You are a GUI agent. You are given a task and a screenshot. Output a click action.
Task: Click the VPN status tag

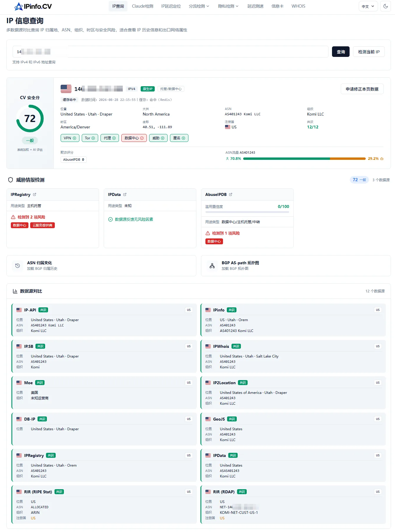click(x=70, y=138)
